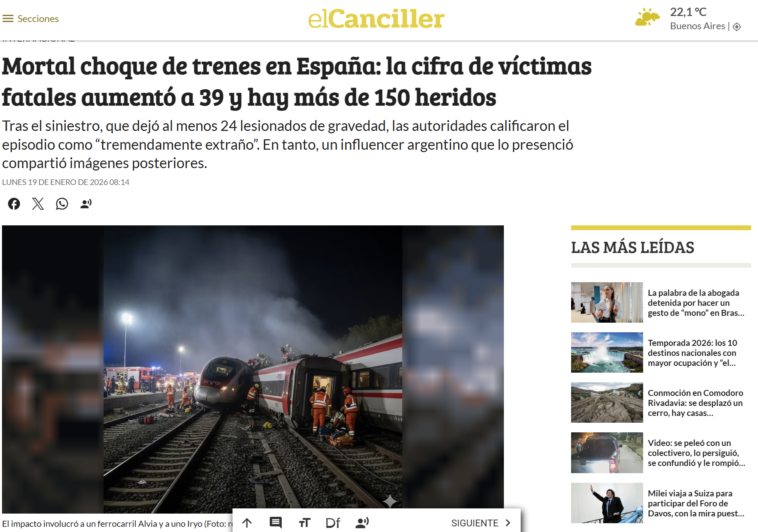
Task: Change text size with the bottom toolbar icon
Action: coord(305,523)
